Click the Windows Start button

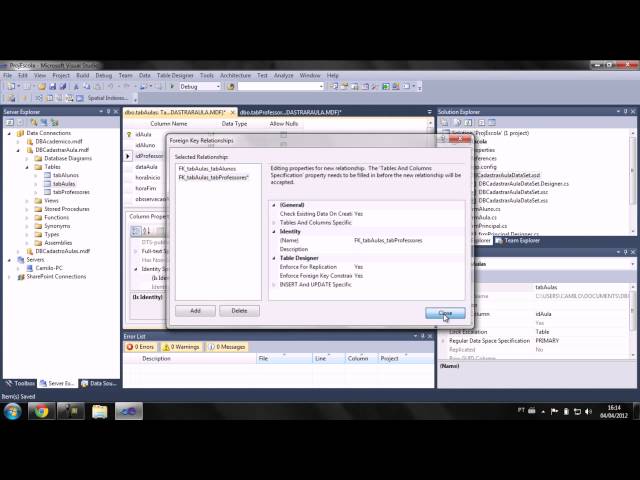pos(13,411)
